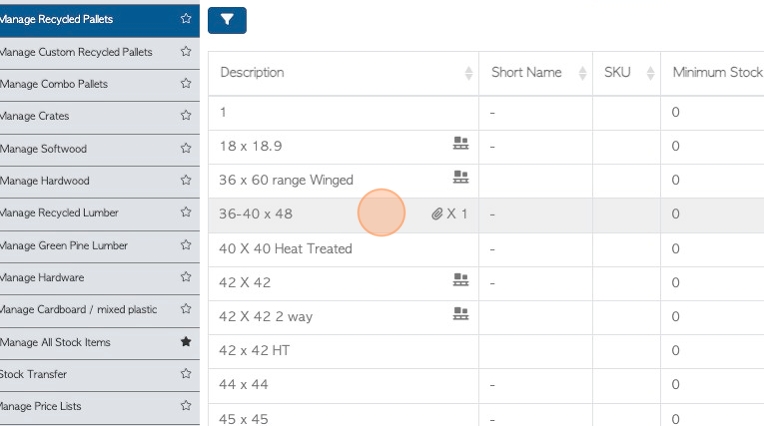Open Manage Combo Pallets menu item

click(x=54, y=84)
